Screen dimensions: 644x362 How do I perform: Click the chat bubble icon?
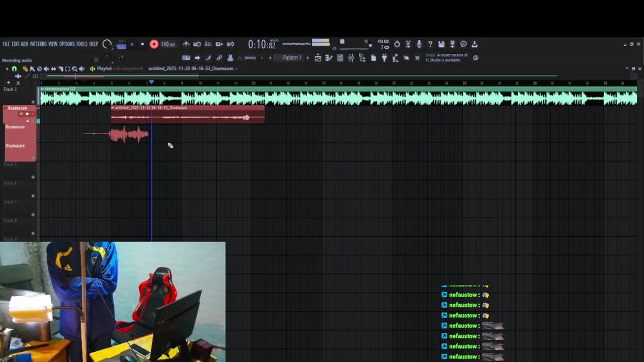click(463, 44)
